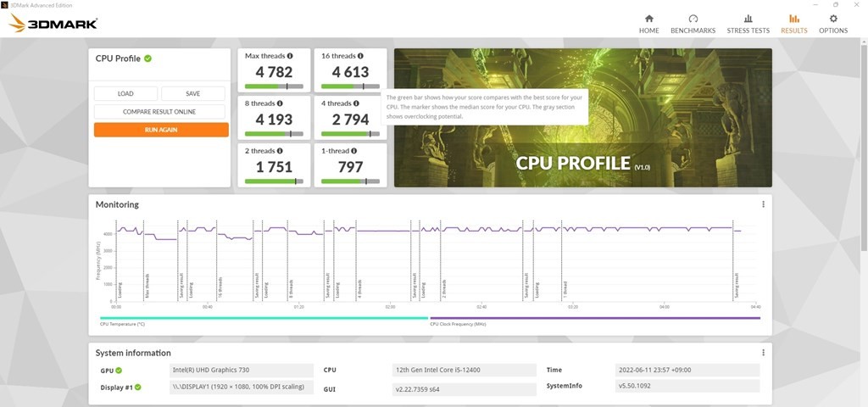Click the OPTIONS tab label
This screenshot has width=868, height=407.
click(x=833, y=31)
